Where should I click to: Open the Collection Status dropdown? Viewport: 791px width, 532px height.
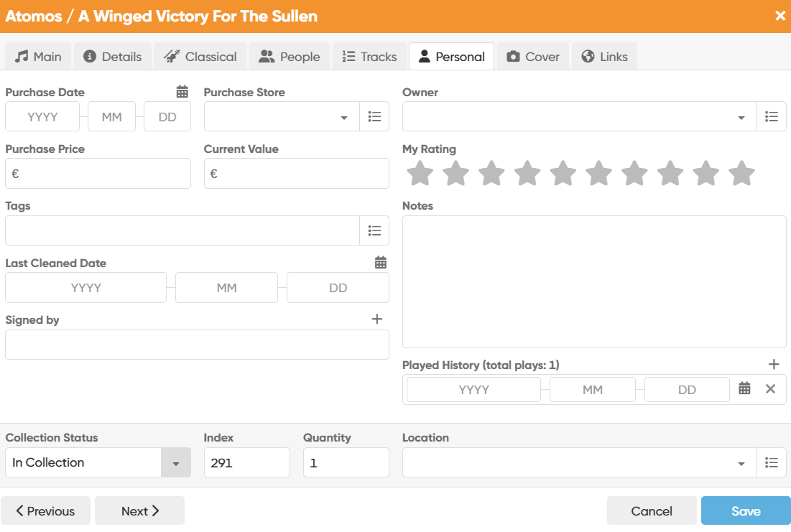pyautogui.click(x=175, y=463)
